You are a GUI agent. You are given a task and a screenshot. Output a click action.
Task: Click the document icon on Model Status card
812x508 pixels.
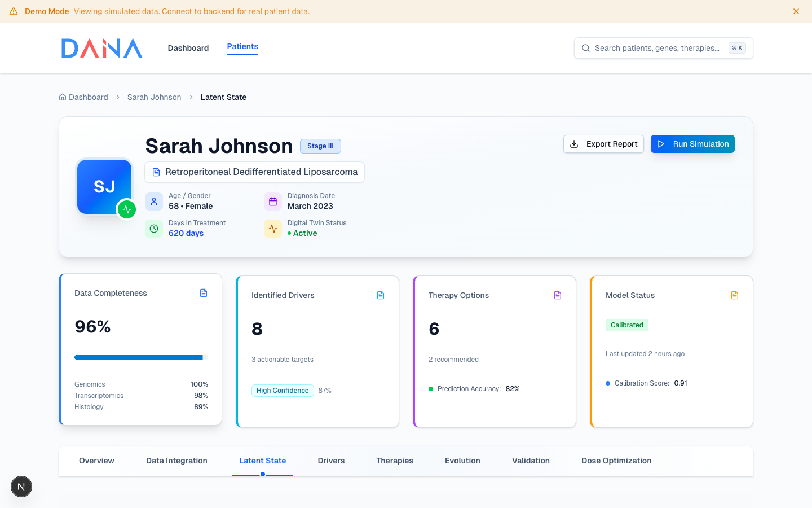(x=735, y=295)
